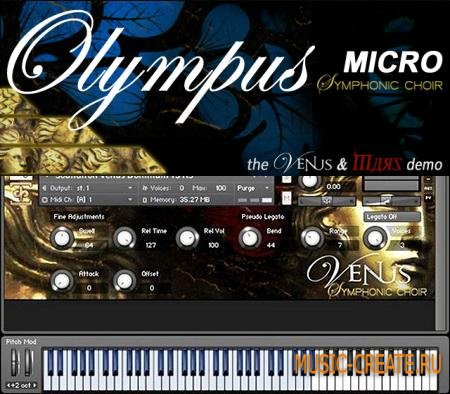This screenshot has width=450, height=394.
Task: Click the Rel Vol value 100
Action: 213,245
